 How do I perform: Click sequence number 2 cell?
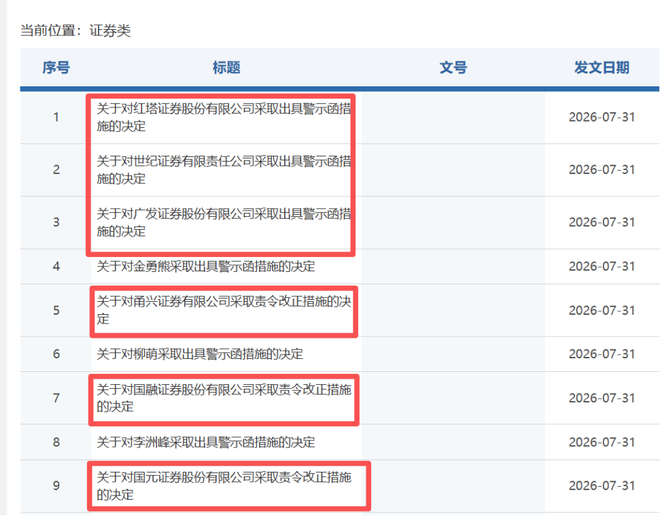tap(56, 170)
